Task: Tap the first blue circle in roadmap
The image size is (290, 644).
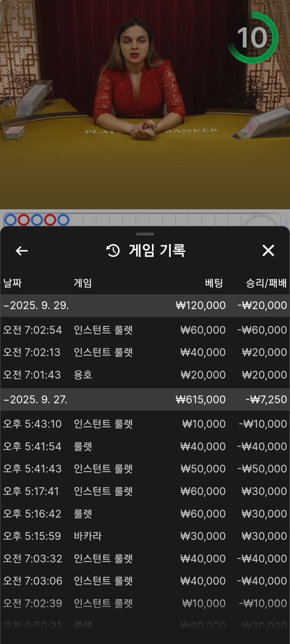Action: 10,220
